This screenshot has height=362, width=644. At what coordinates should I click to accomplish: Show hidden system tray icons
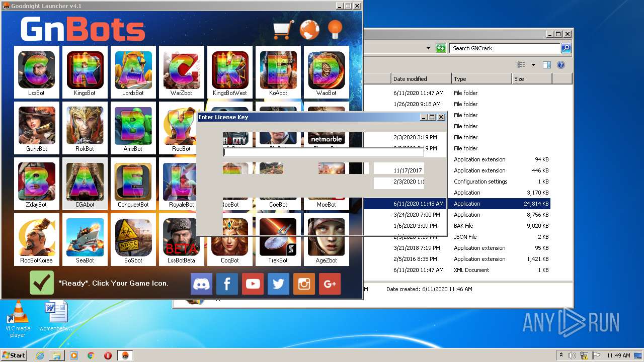[561, 355]
